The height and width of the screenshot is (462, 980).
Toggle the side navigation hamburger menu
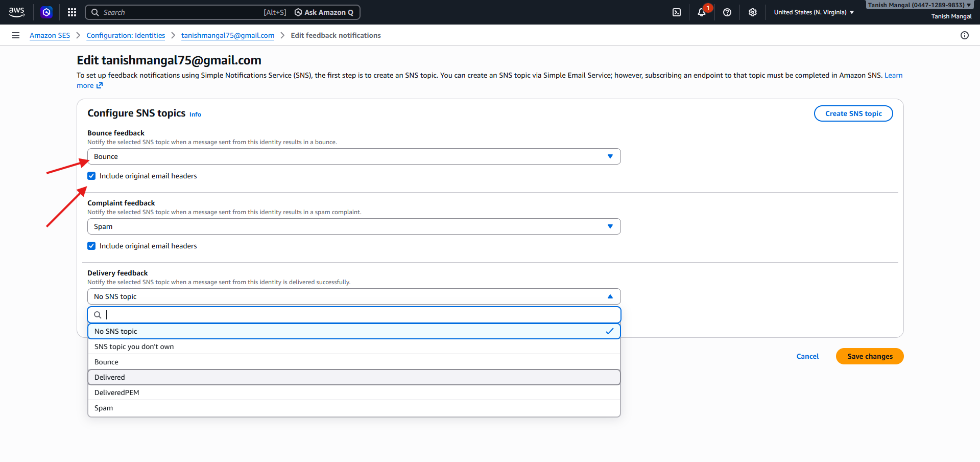pyautogui.click(x=16, y=35)
